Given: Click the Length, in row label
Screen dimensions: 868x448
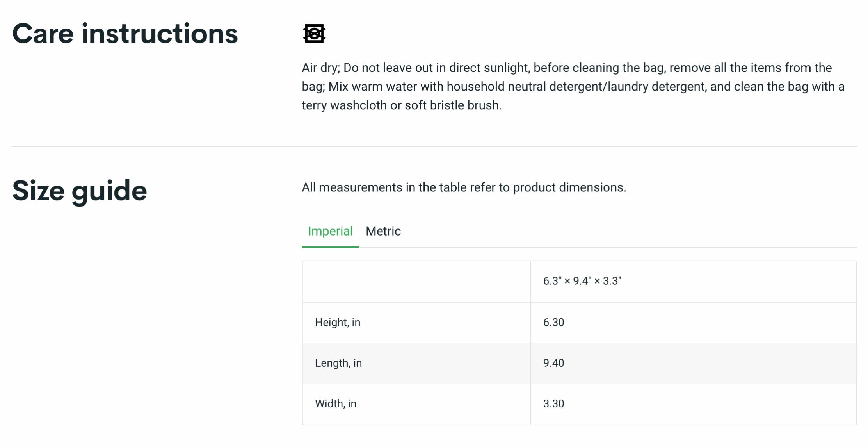Looking at the screenshot, I should 338,363.
